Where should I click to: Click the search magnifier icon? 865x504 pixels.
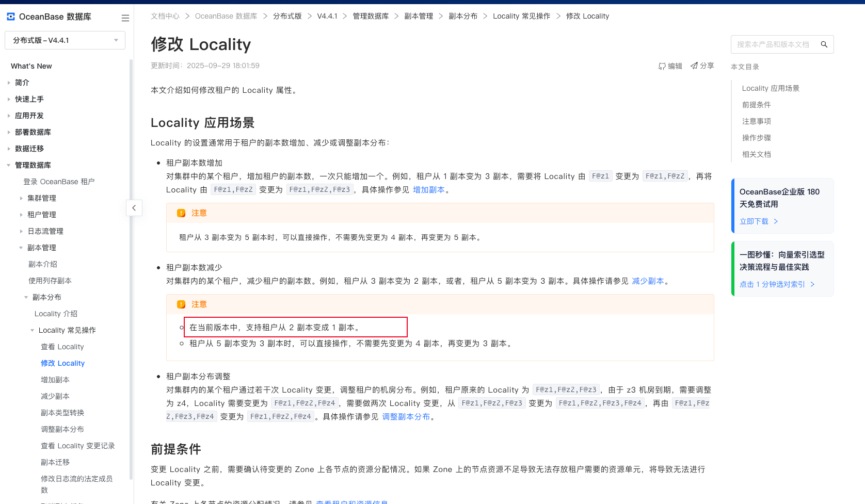click(x=824, y=44)
